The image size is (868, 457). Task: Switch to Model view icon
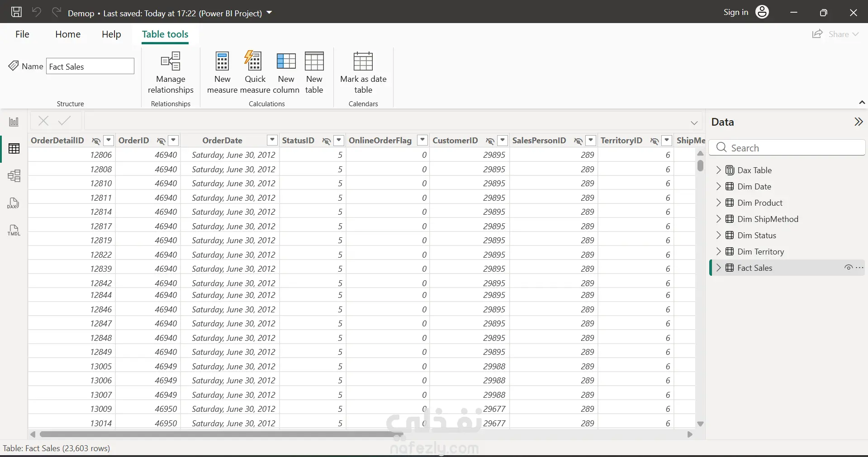tap(14, 176)
